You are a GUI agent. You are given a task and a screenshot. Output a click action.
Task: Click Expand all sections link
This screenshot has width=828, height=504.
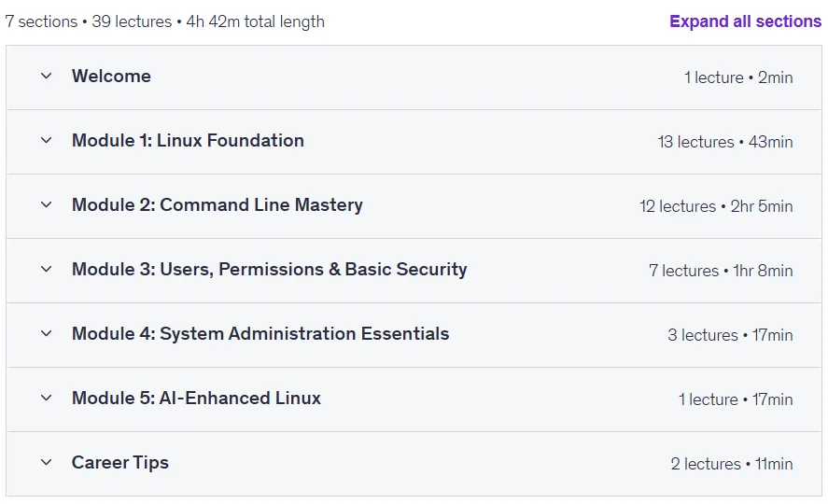pos(745,21)
